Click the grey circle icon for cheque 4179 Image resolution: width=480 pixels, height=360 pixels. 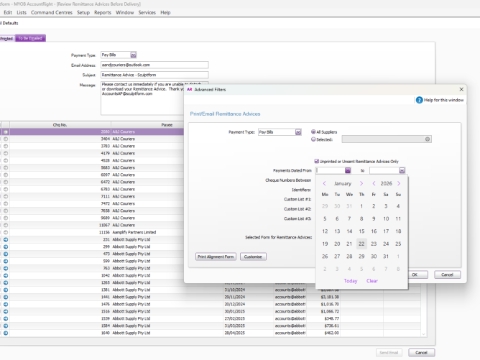6,153
